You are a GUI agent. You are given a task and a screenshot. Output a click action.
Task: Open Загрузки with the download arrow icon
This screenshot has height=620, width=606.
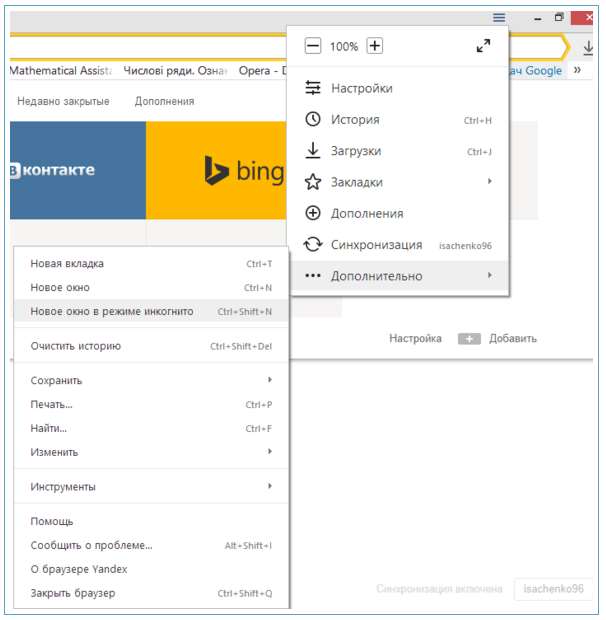coord(356,151)
